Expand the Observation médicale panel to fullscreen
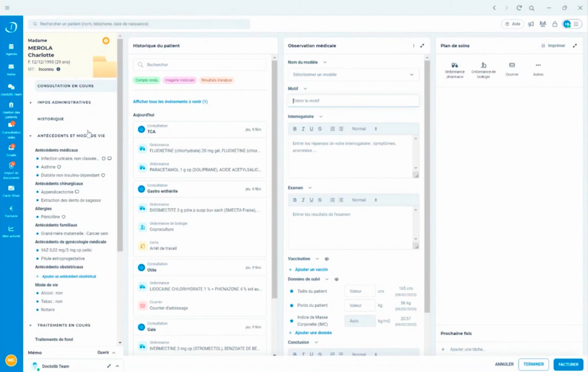Image resolution: width=588 pixels, height=372 pixels. 422,46
